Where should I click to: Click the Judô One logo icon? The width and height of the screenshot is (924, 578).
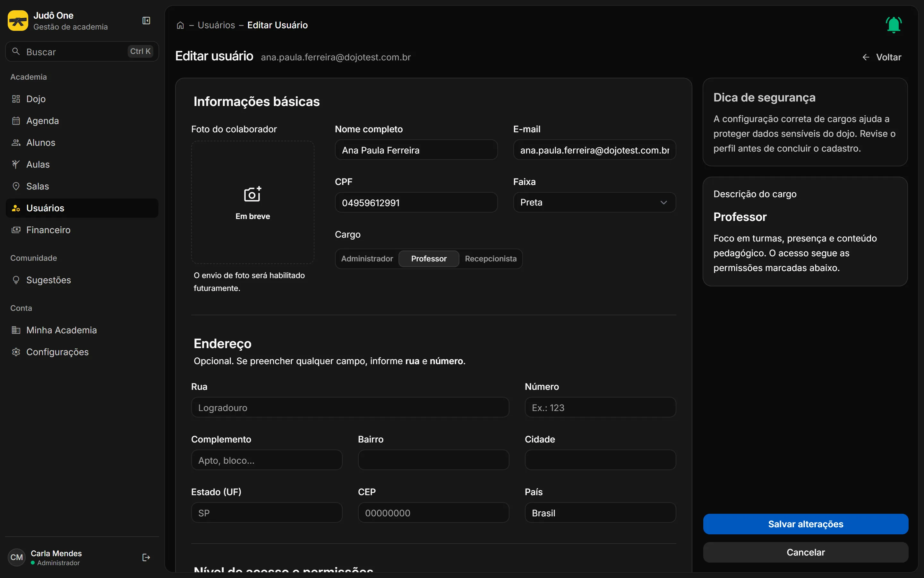18,21
